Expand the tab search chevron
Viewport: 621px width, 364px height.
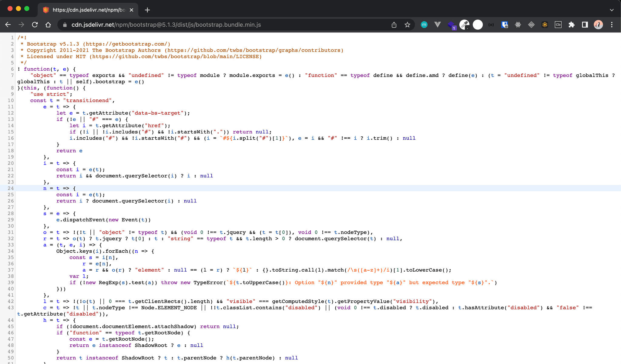pyautogui.click(x=612, y=10)
